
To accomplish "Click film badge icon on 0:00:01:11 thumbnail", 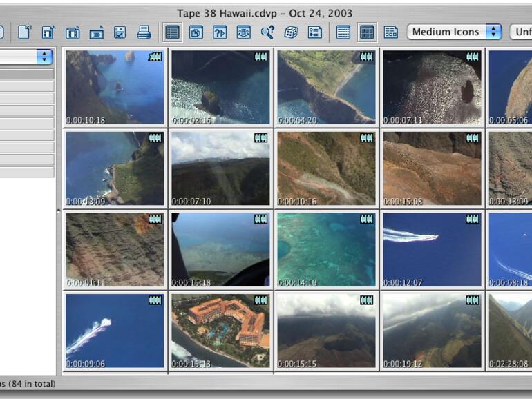I will coord(155,220).
